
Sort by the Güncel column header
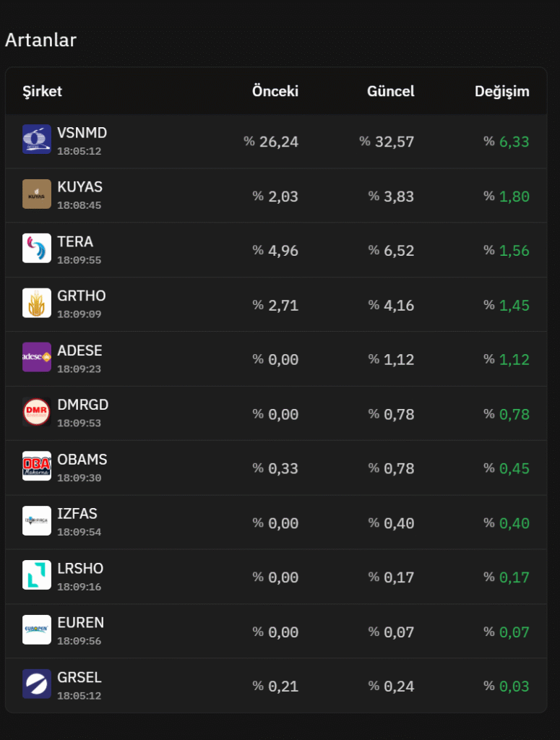(391, 91)
